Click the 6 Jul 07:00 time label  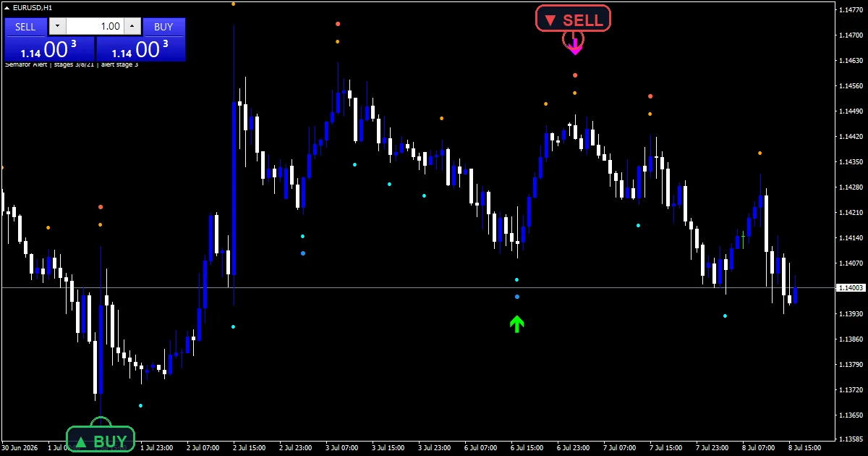481,448
